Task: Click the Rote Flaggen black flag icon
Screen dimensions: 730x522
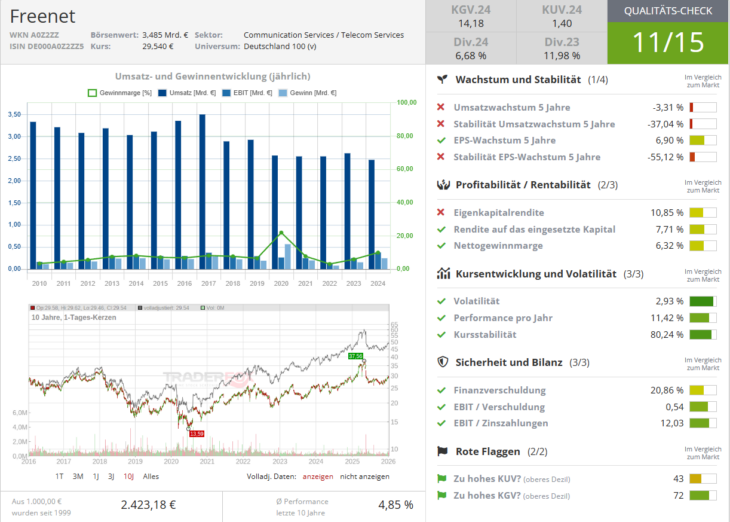Action: coord(441,451)
